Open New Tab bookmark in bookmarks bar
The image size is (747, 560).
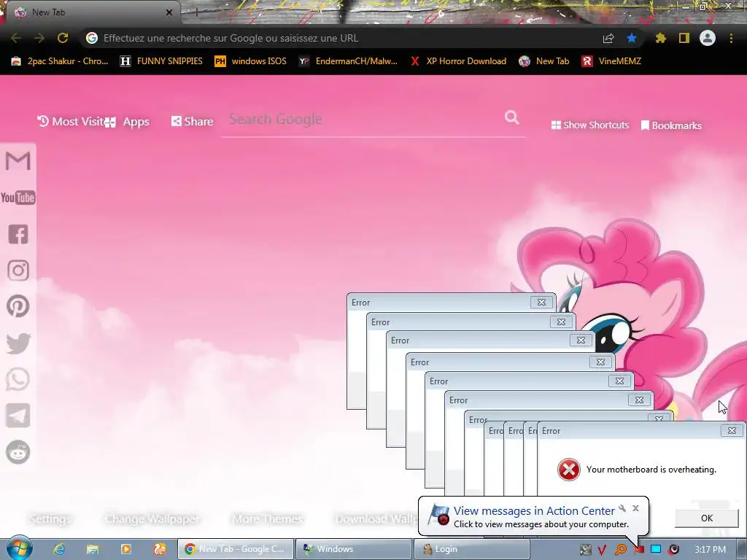pyautogui.click(x=544, y=61)
